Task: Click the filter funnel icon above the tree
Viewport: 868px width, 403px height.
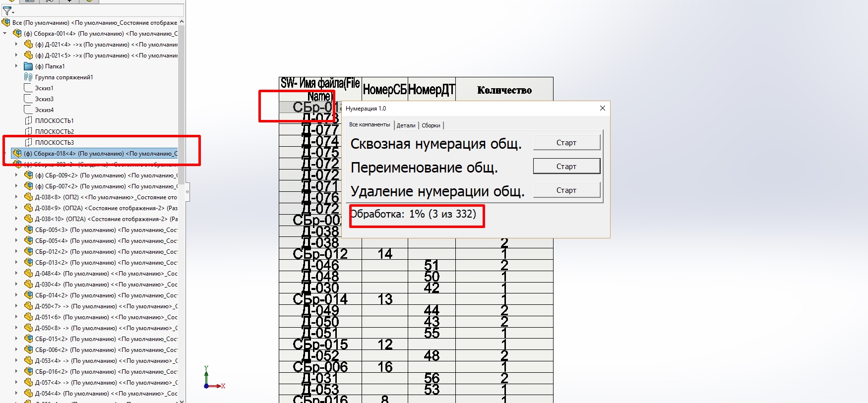Action: click(7, 10)
